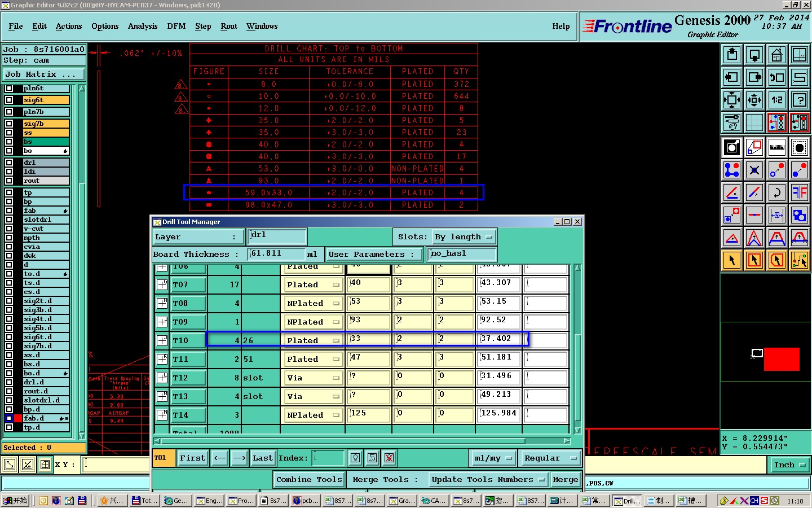812x508 pixels.
Task: Toggle the checkbox for layer sig6t
Action: (9, 100)
